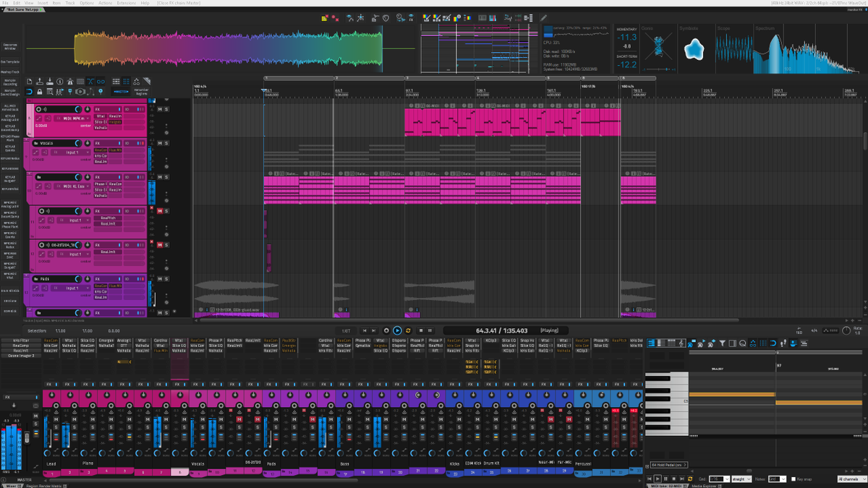
Task: Click the project info (i) icon
Action: 60,81
